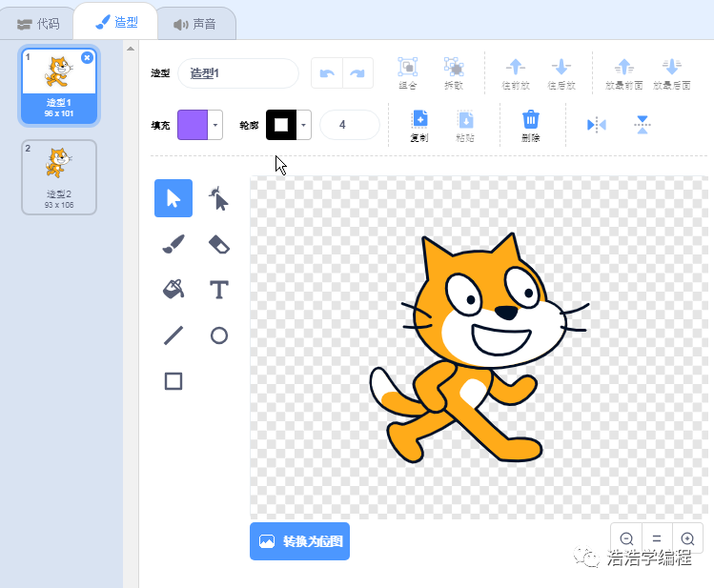Delete costume 1 with the x button
Image resolution: width=714 pixels, height=588 pixels.
(87, 57)
